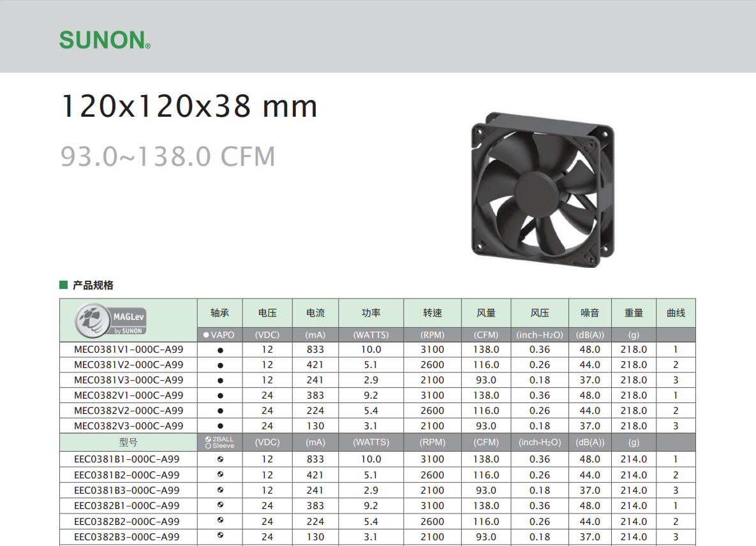756x546 pixels.
Task: Click the 电流 column header
Action: click(x=315, y=313)
